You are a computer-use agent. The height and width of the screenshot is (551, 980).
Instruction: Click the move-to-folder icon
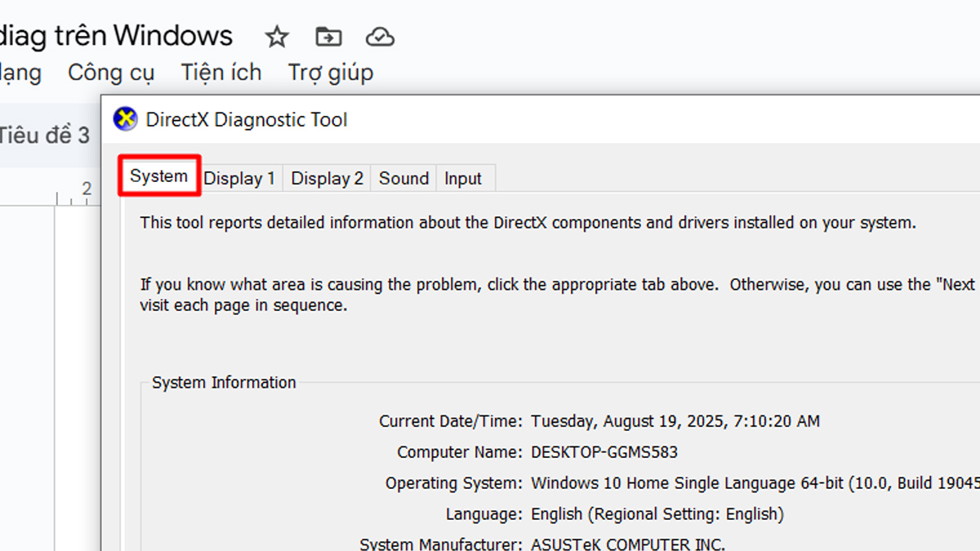click(328, 37)
